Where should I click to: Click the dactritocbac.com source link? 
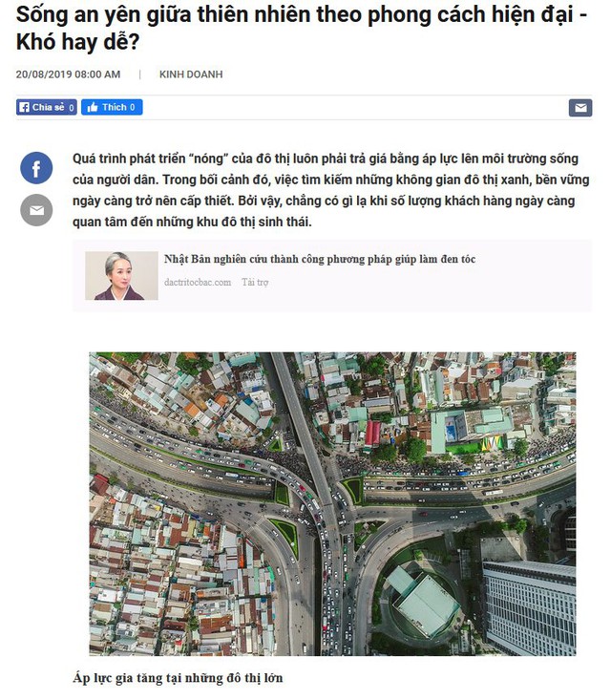coord(198,282)
